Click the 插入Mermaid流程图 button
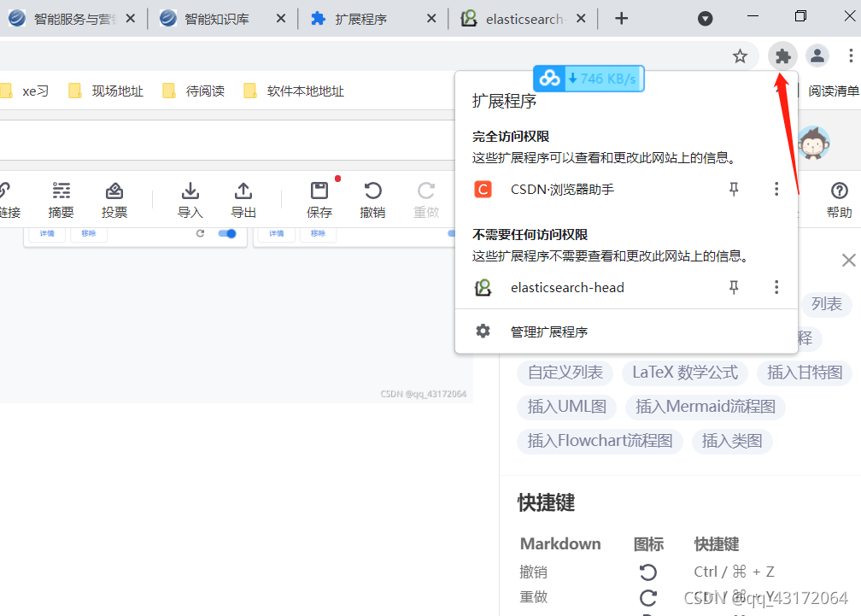 tap(705, 407)
